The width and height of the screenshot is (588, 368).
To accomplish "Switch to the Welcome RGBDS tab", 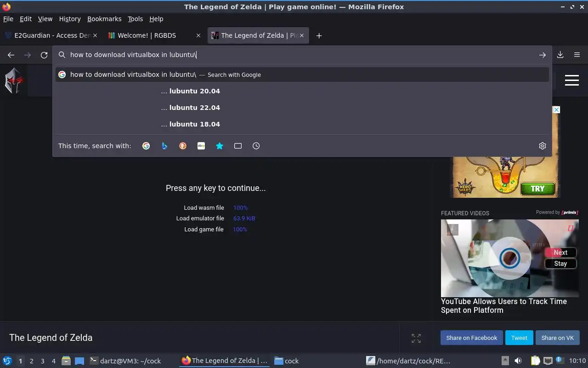I will [x=154, y=35].
